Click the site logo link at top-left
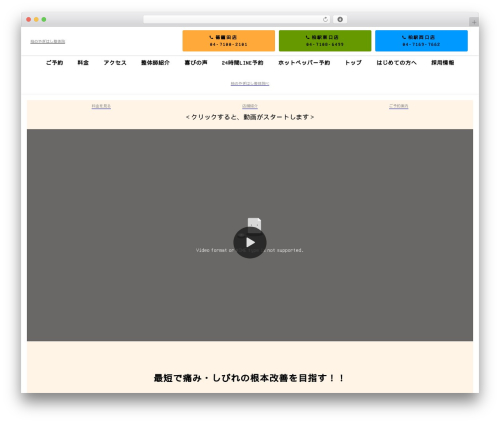The width and height of the screenshot is (500, 423). tap(48, 41)
